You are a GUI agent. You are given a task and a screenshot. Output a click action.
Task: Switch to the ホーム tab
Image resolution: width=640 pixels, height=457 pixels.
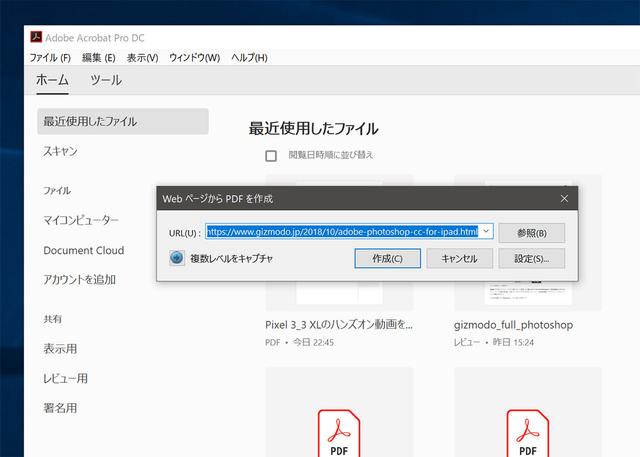point(52,80)
